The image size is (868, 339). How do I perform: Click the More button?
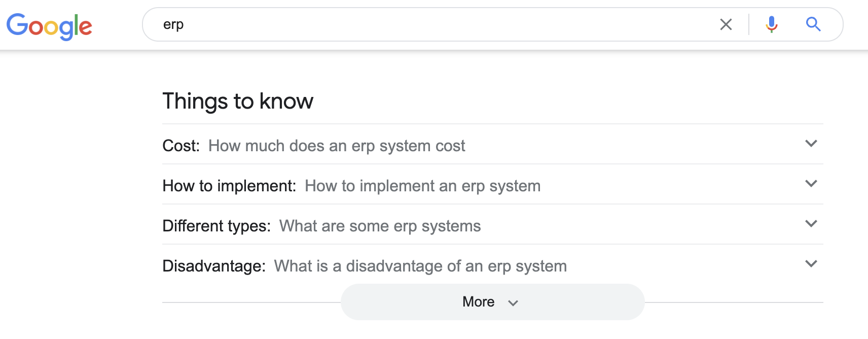(x=478, y=302)
